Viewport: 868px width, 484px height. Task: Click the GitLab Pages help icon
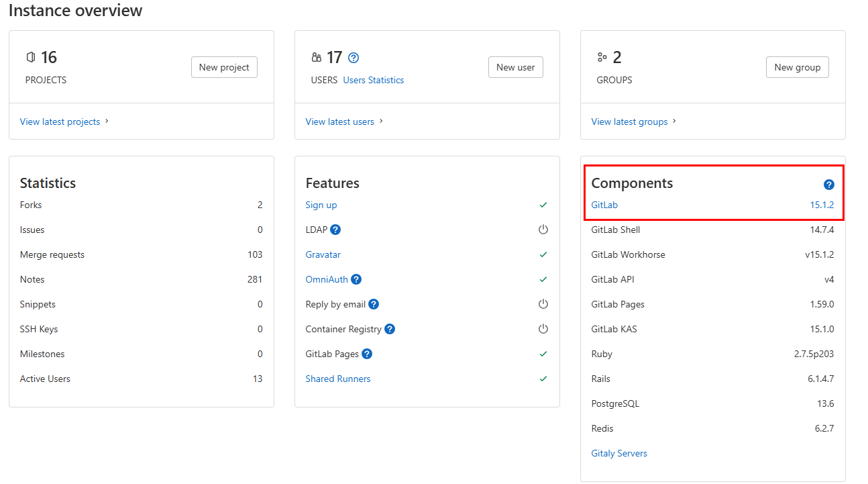pos(367,354)
